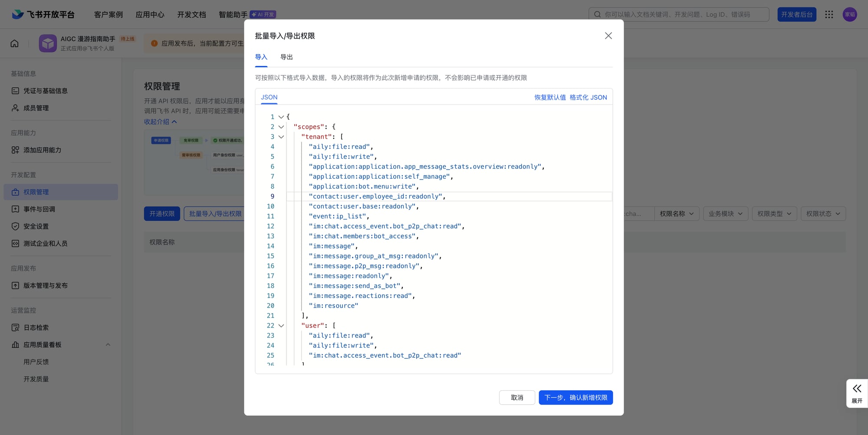868x435 pixels.
Task: Click the 恢复默认值 link
Action: pyautogui.click(x=550, y=98)
